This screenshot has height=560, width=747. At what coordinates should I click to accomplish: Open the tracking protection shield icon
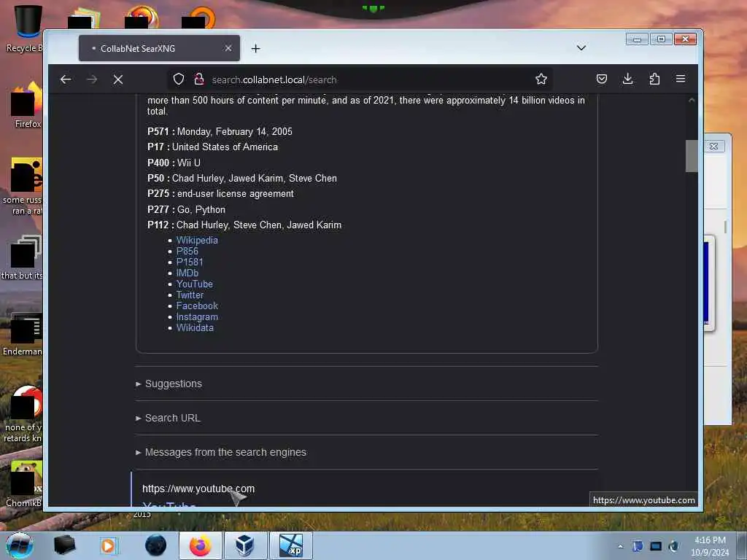(179, 79)
